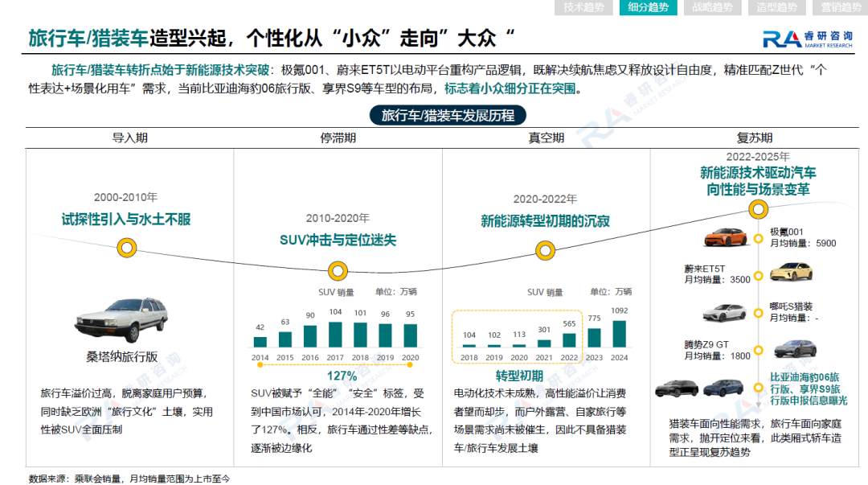Click the orange 极氪001 car image
This screenshot has width=868, height=485.
coord(725,237)
